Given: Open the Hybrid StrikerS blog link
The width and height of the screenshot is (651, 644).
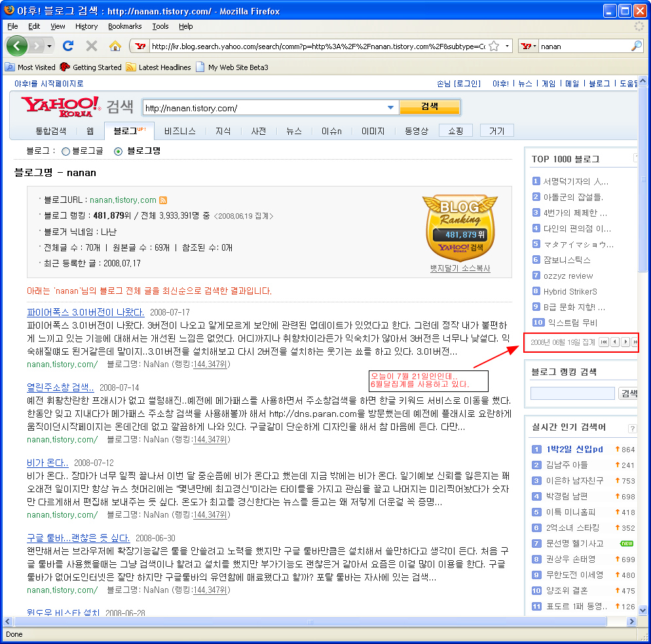Looking at the screenshot, I should (x=570, y=292).
